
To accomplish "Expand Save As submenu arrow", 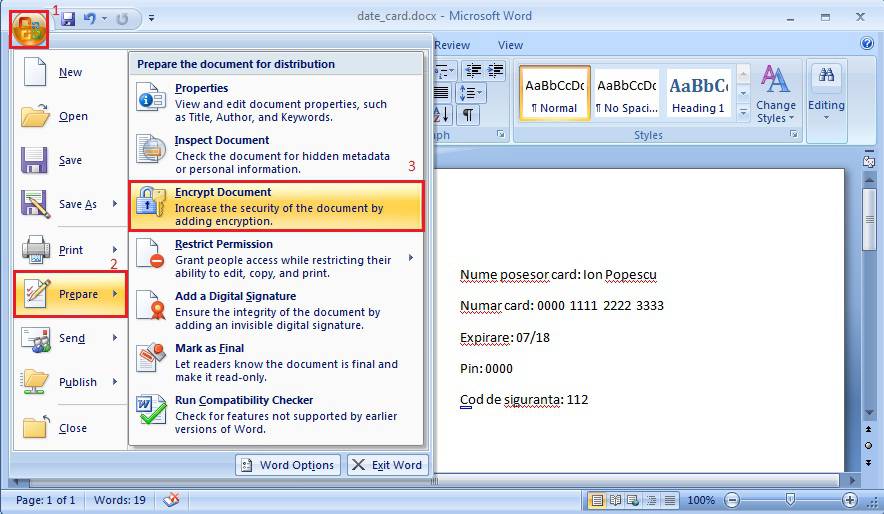I will coord(115,203).
